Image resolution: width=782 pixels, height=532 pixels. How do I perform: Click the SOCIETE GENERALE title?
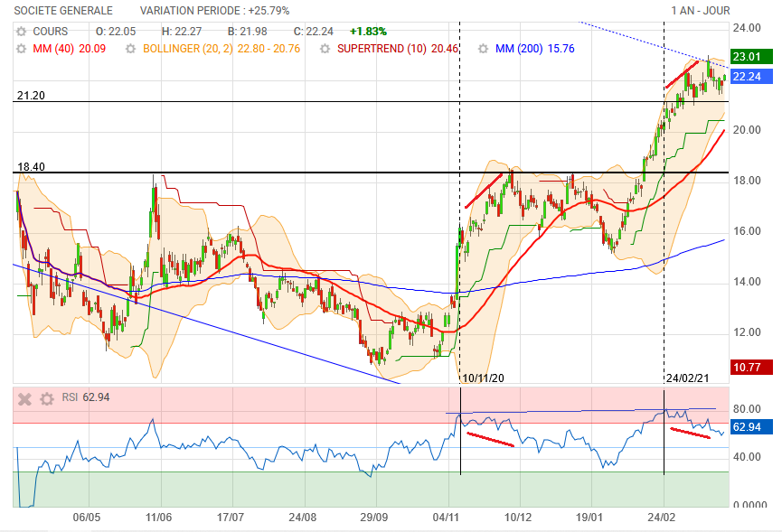pyautogui.click(x=63, y=11)
